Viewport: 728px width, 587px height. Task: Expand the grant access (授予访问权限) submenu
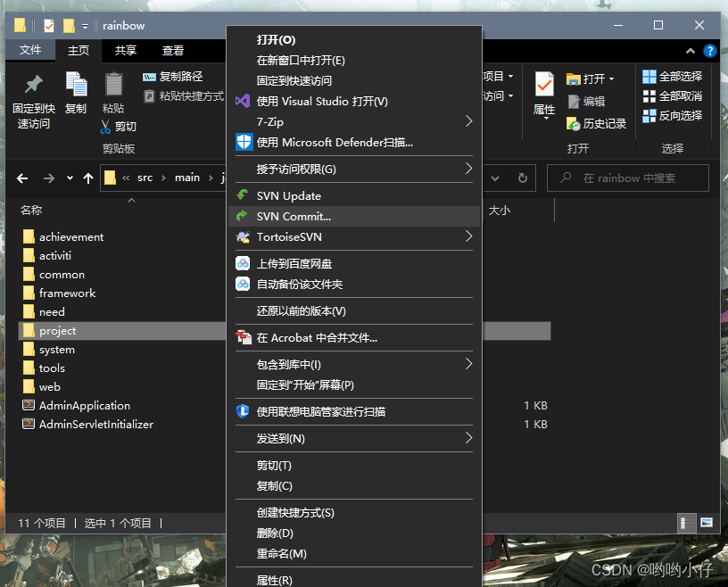point(469,168)
